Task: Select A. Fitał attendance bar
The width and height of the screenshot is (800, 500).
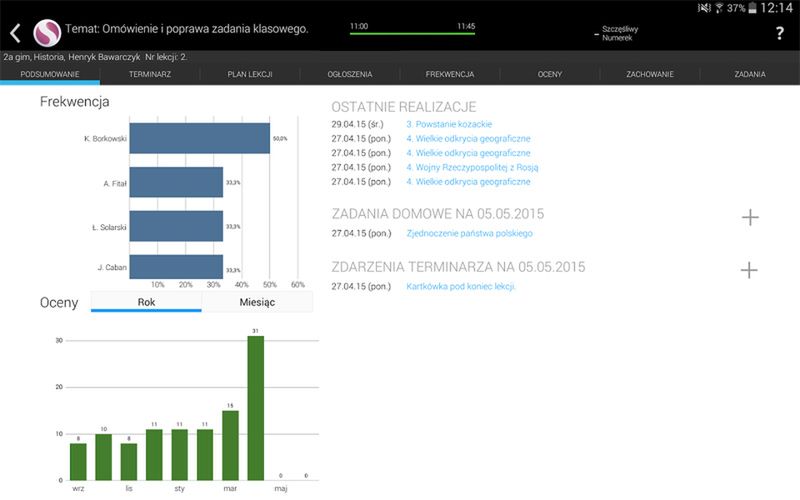Action: pyautogui.click(x=176, y=182)
